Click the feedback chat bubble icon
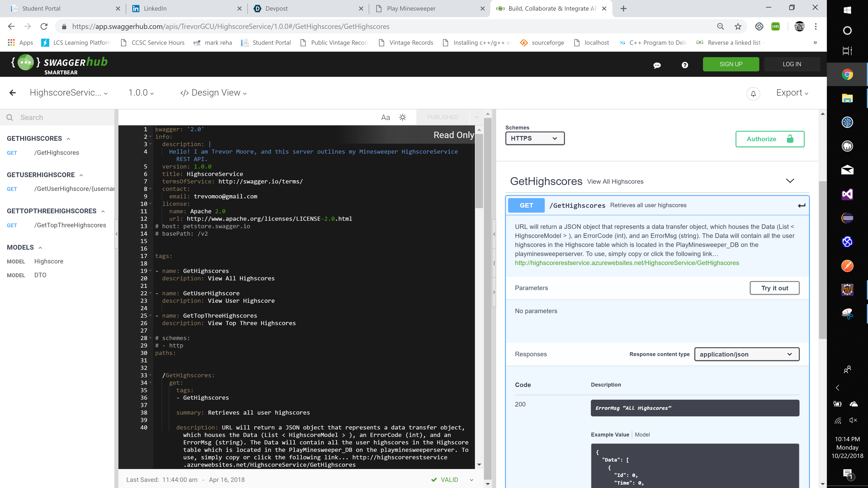Viewport: 868px width, 488px height. click(x=657, y=65)
